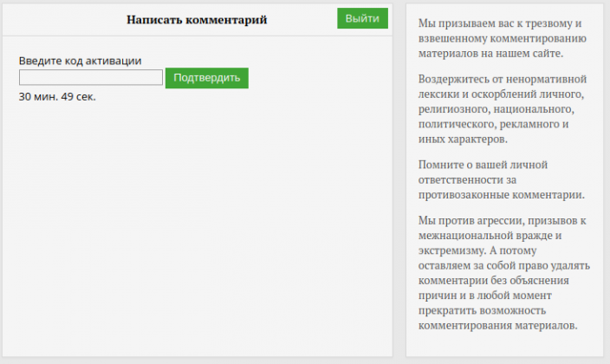The width and height of the screenshot is (610, 364).
Task: Click the green Выйти button
Action: 362,18
